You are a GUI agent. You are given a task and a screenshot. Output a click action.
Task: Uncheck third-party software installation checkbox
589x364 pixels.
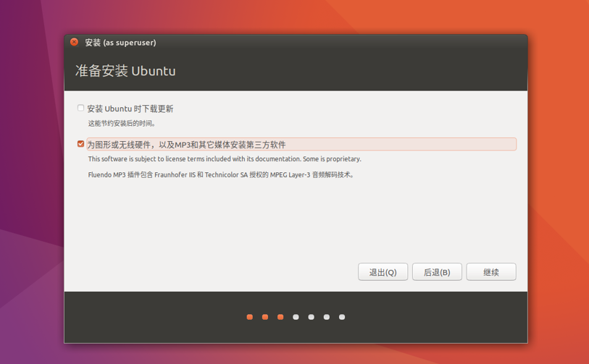[x=80, y=144]
